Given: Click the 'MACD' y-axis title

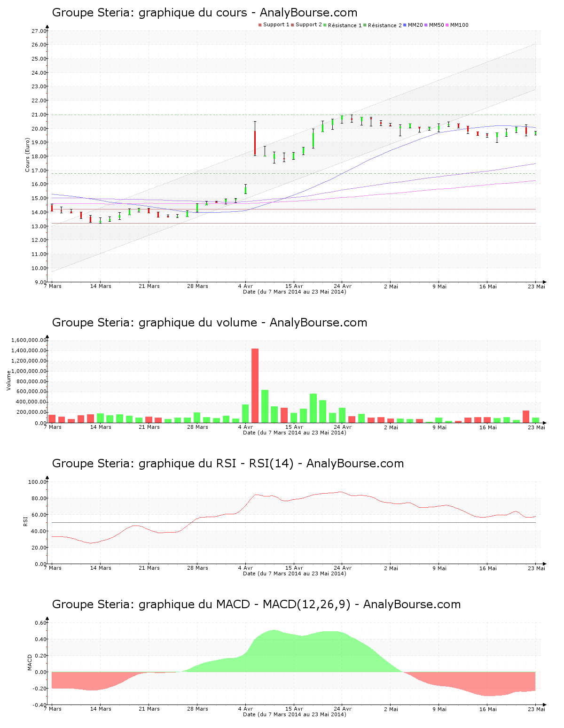Looking at the screenshot, I should [30, 662].
